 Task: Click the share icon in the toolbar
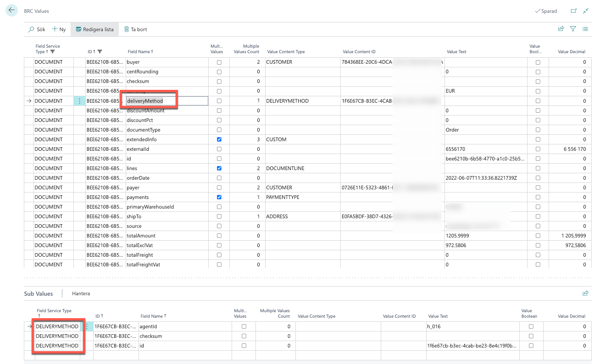pyautogui.click(x=561, y=29)
